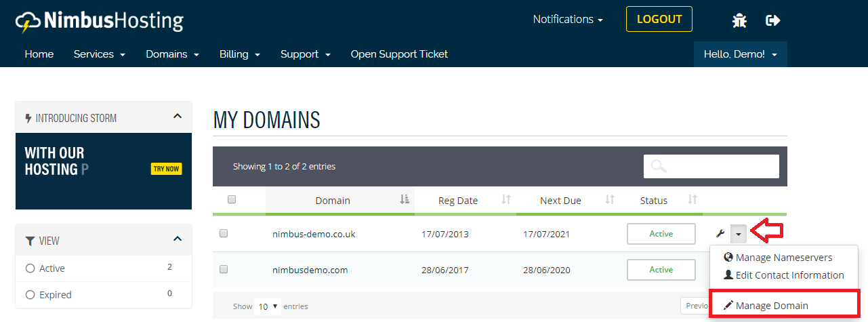Click the Next Due sort arrows

point(609,199)
